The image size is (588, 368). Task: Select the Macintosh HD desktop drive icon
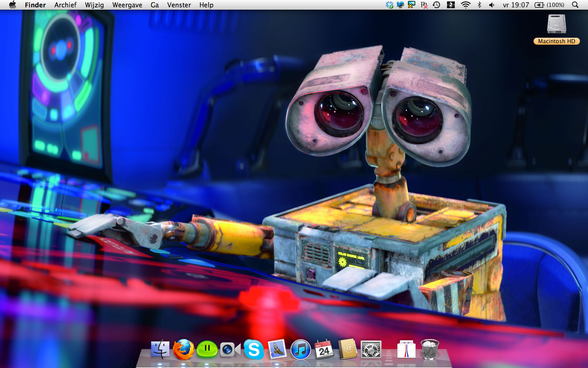tap(557, 24)
